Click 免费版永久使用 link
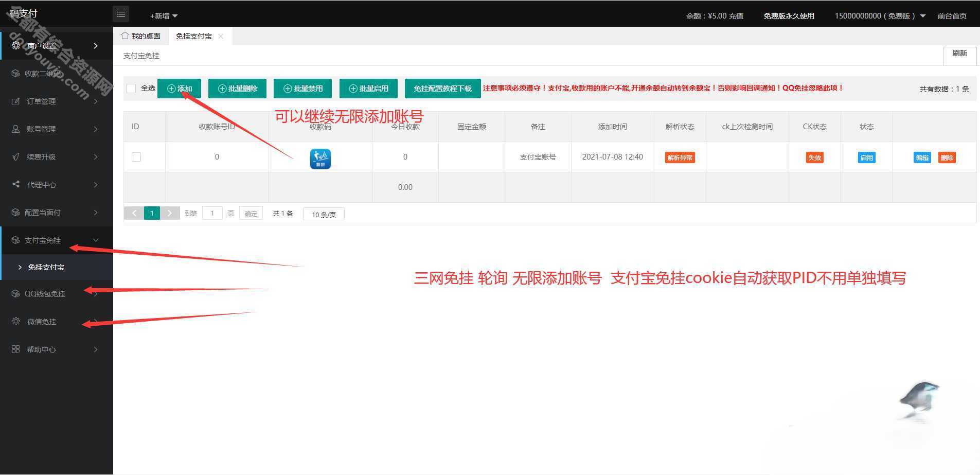The width and height of the screenshot is (980, 475). [789, 16]
